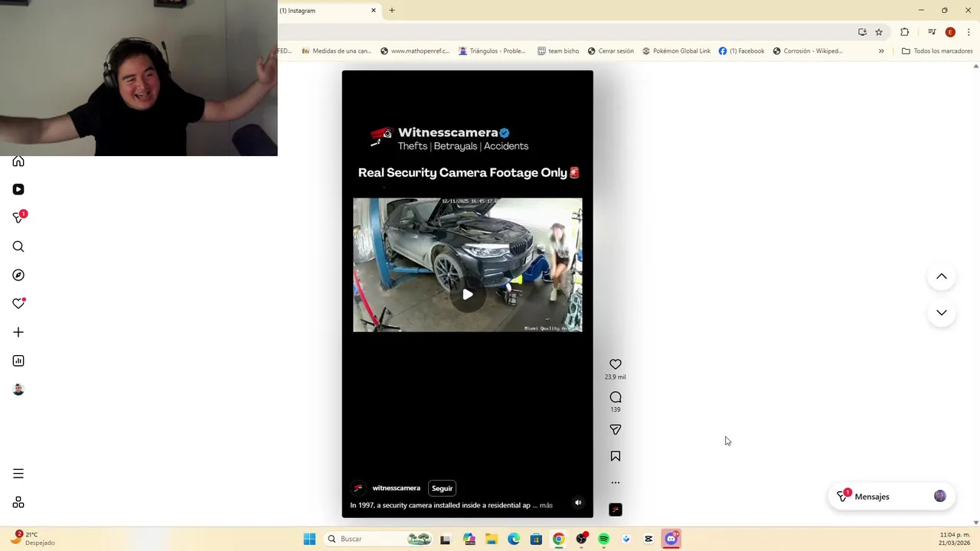Click the taskbar Buscar search box
This screenshot has height=551, width=980.
point(379,539)
